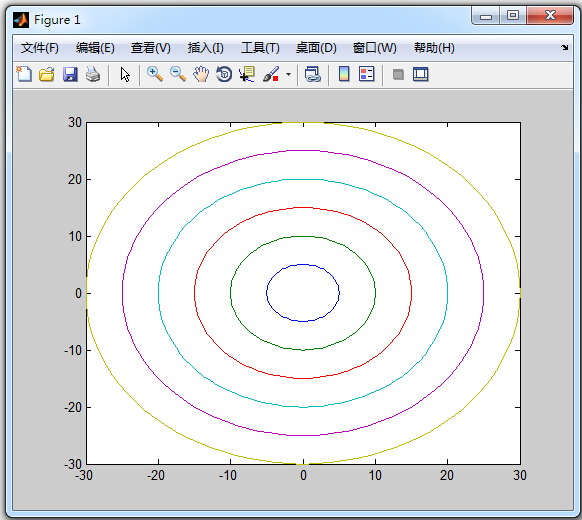
Task: Create a new figure using toolbar icon
Action: tap(24, 74)
